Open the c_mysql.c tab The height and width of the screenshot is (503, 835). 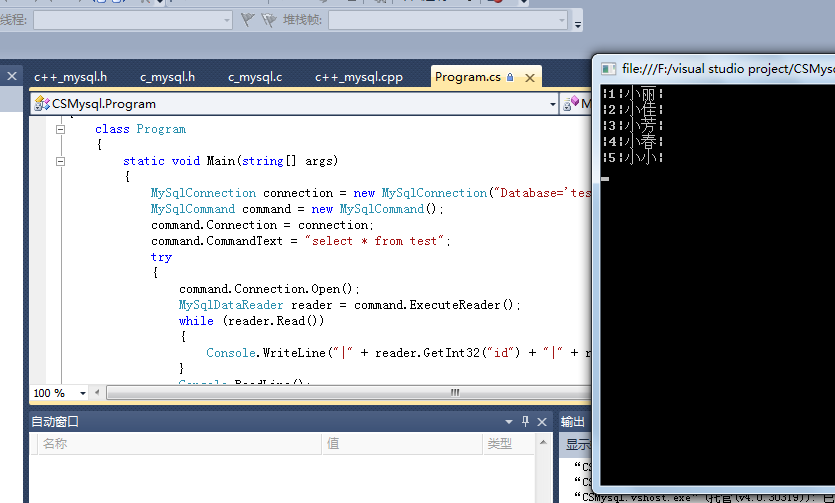(255, 77)
